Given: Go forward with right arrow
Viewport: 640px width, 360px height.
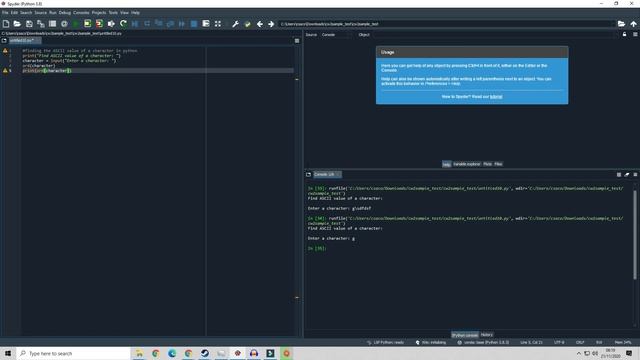Looking at the screenshot, I should 271,24.
